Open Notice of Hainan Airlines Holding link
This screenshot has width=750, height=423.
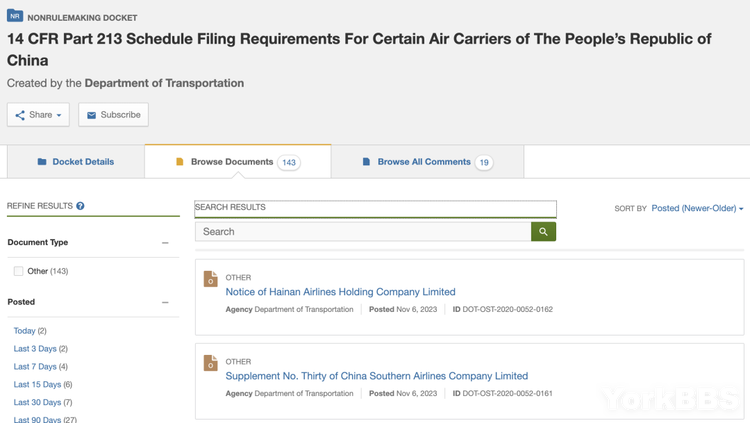340,292
